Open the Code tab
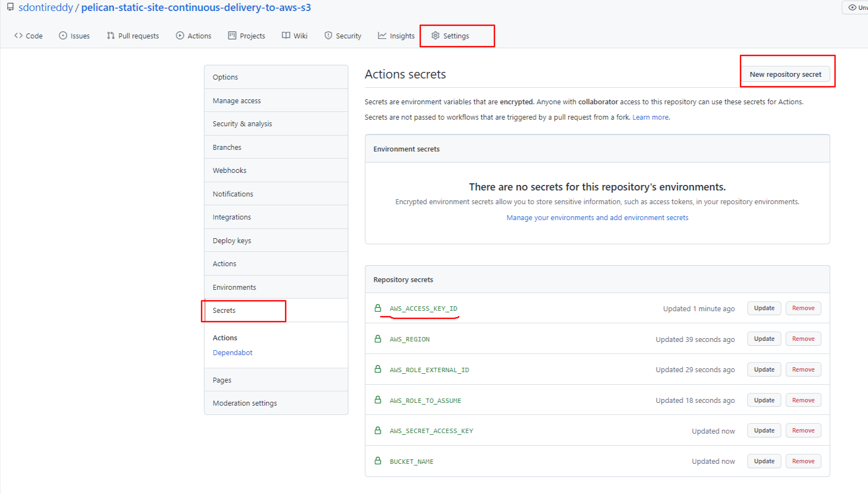The height and width of the screenshot is (494, 868). point(29,36)
